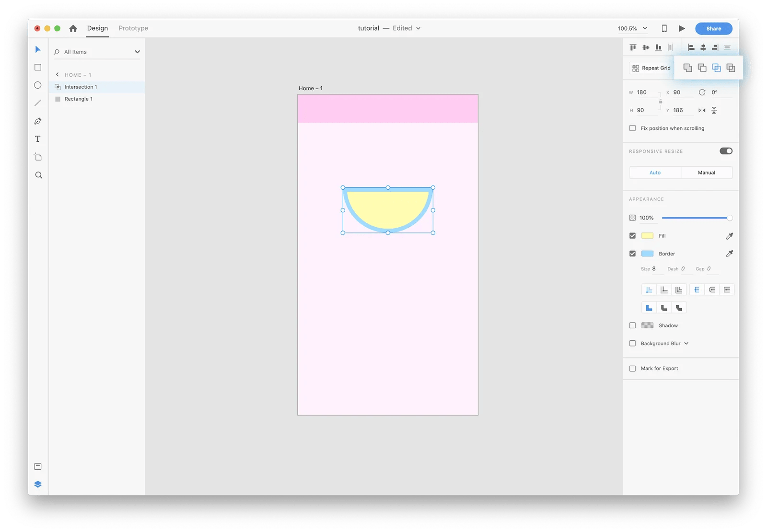767x532 pixels.
Task: Apply the Intersect boolean operation
Action: click(716, 68)
